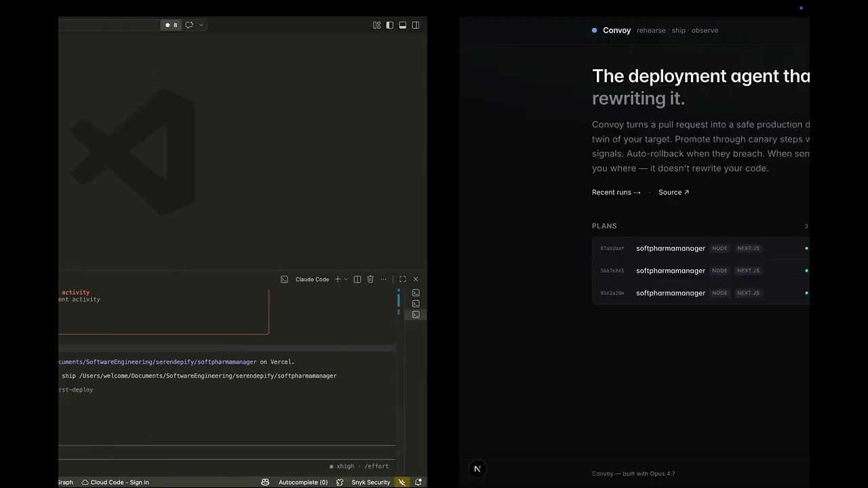Click the terminal's vertical scrollbar
868x488 pixels.
tap(399, 299)
